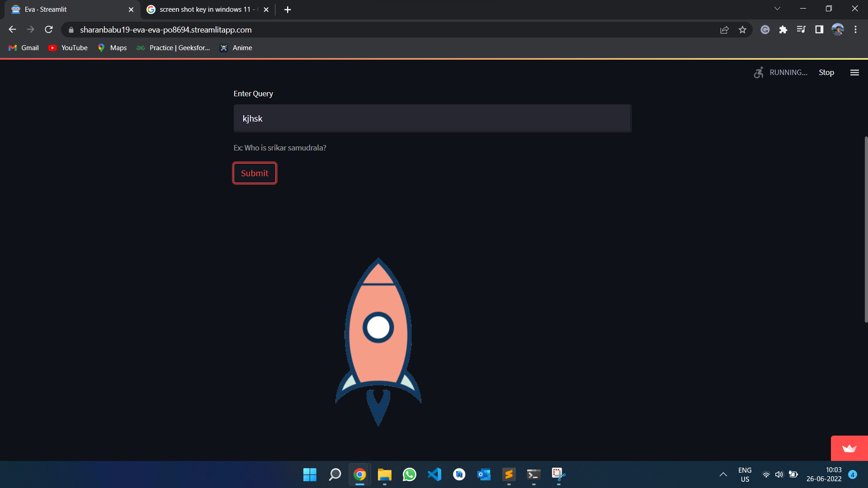The height and width of the screenshot is (488, 868).
Task: Click the share page icon
Action: [724, 30]
